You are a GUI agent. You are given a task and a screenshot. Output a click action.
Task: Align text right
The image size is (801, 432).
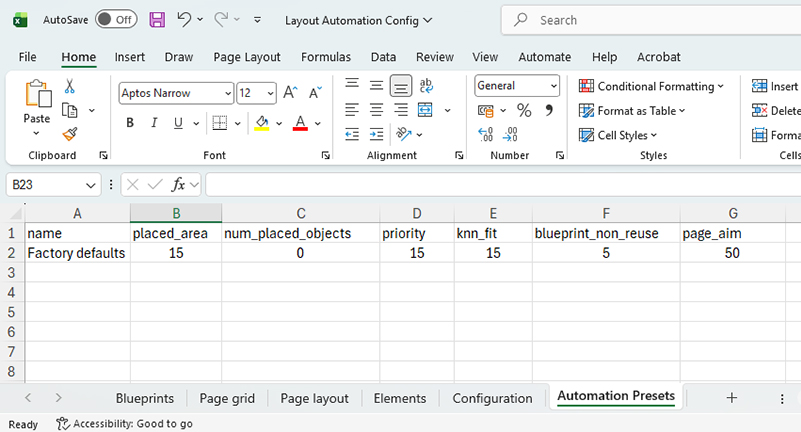(400, 110)
